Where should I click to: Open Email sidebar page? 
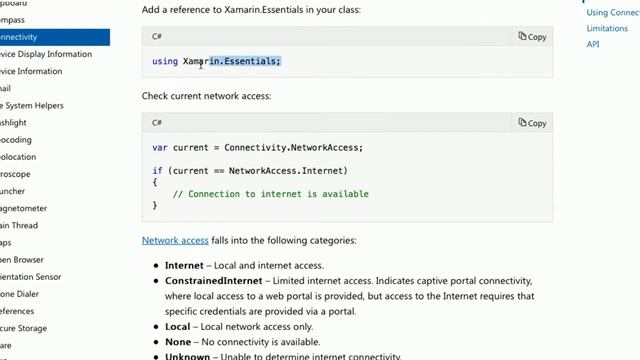click(x=5, y=88)
